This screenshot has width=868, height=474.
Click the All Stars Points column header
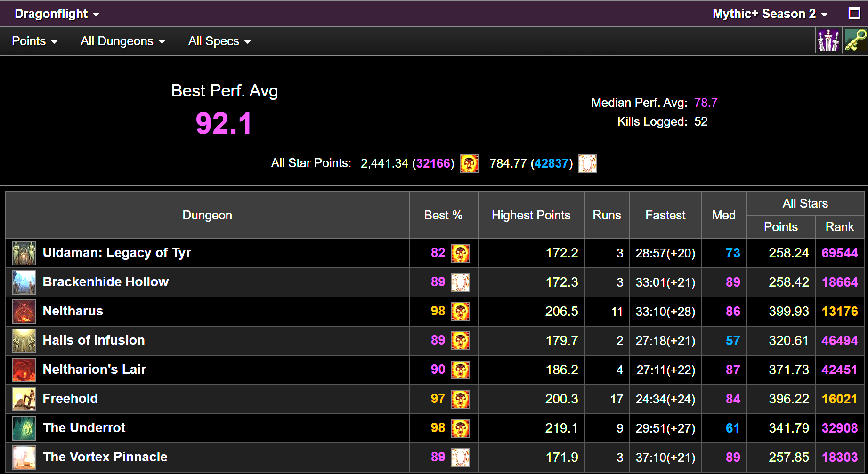pos(780,227)
